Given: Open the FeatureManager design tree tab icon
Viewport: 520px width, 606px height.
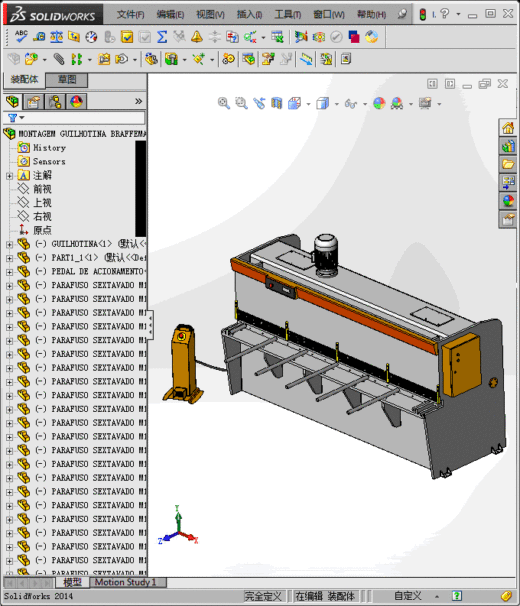Looking at the screenshot, I should [x=12, y=101].
